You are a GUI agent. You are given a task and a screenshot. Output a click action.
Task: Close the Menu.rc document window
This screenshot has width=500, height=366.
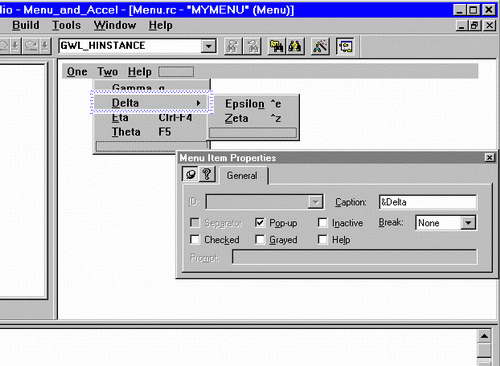(x=489, y=25)
